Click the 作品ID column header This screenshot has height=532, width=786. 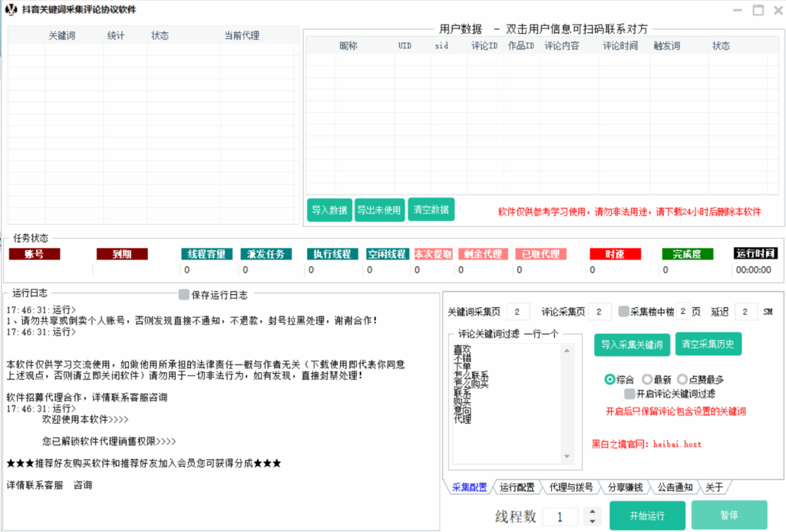(521, 45)
